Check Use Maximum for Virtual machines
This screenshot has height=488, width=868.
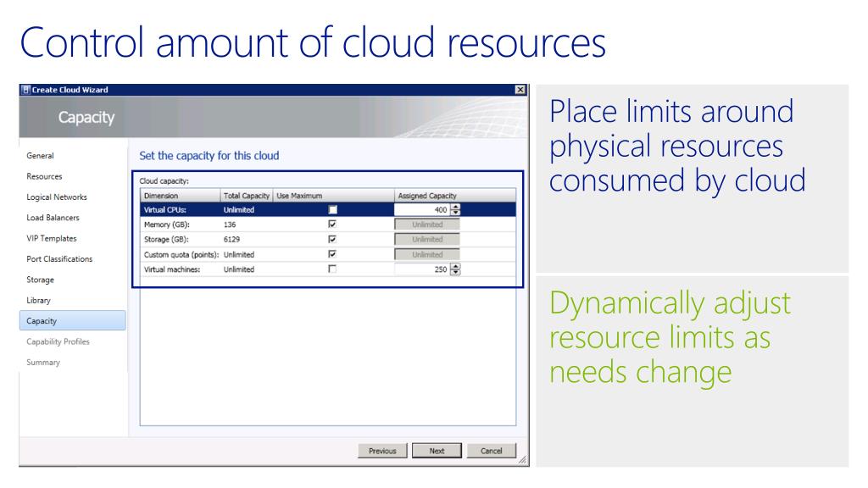[x=332, y=269]
